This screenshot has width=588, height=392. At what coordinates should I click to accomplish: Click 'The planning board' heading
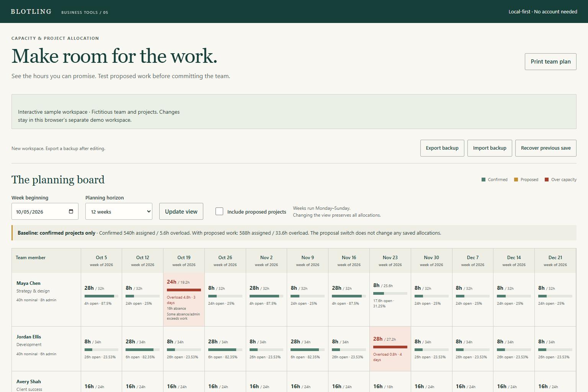pyautogui.click(x=58, y=180)
